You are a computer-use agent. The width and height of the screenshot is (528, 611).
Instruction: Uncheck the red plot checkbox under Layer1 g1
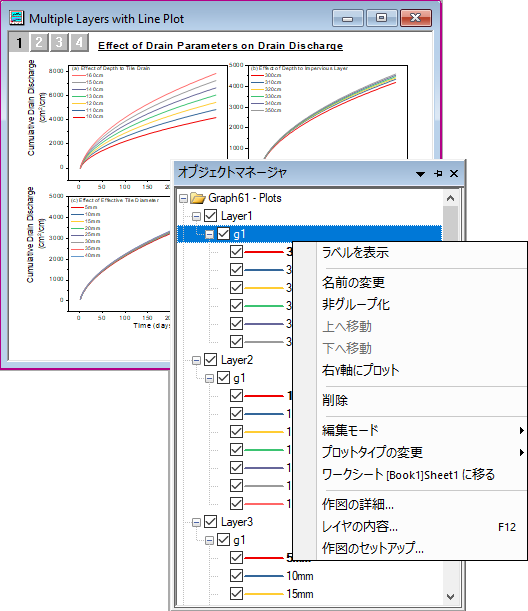pyautogui.click(x=236, y=251)
